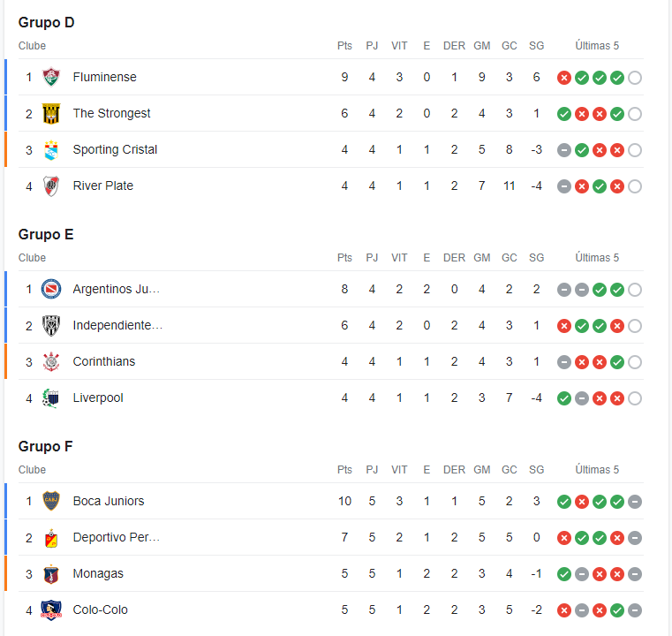The image size is (672, 636).
Task: Click the Monagas team name
Action: tap(98, 573)
